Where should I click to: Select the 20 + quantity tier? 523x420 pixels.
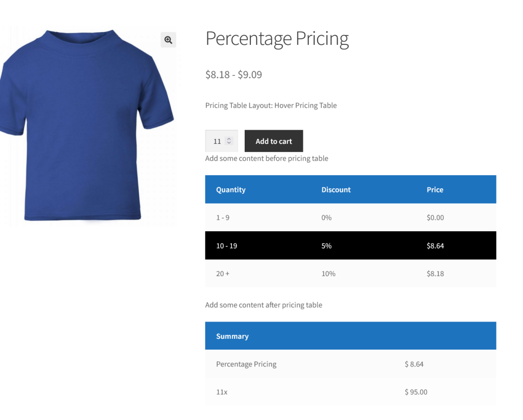click(x=223, y=274)
